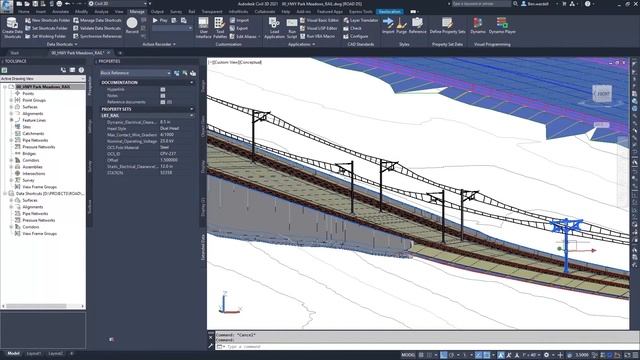Start the Action Recorder Record button
The image size is (640, 360).
pyautogui.click(x=132, y=26)
